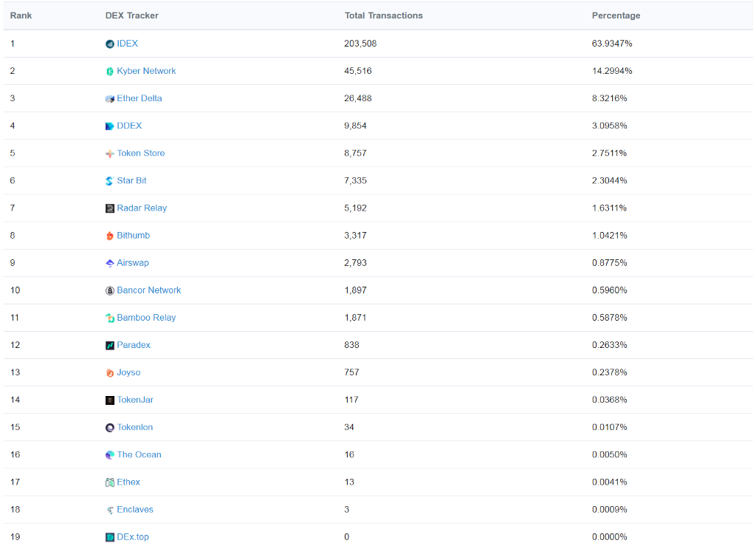Click the Joyso logo icon
This screenshot has height=546, width=756.
pyautogui.click(x=110, y=373)
